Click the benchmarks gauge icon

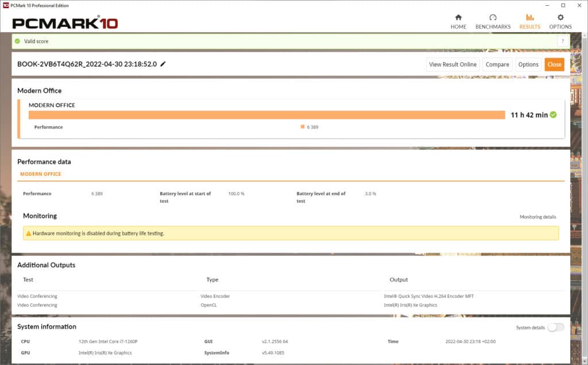coord(493,17)
